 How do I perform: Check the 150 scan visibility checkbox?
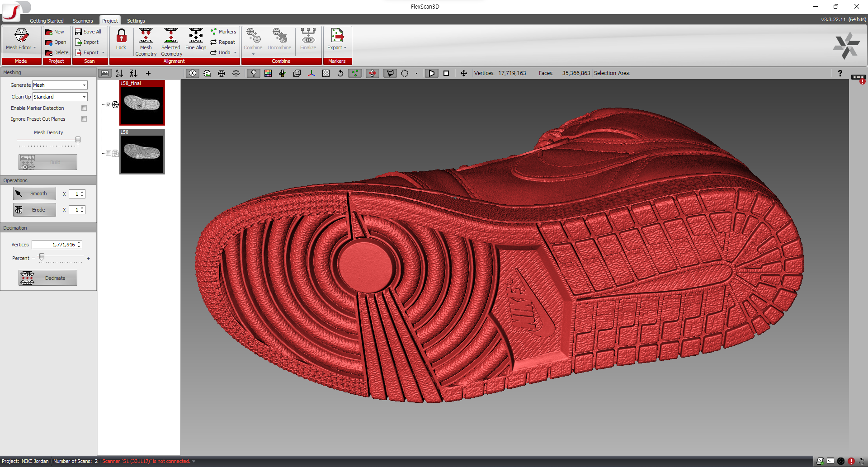tap(108, 153)
